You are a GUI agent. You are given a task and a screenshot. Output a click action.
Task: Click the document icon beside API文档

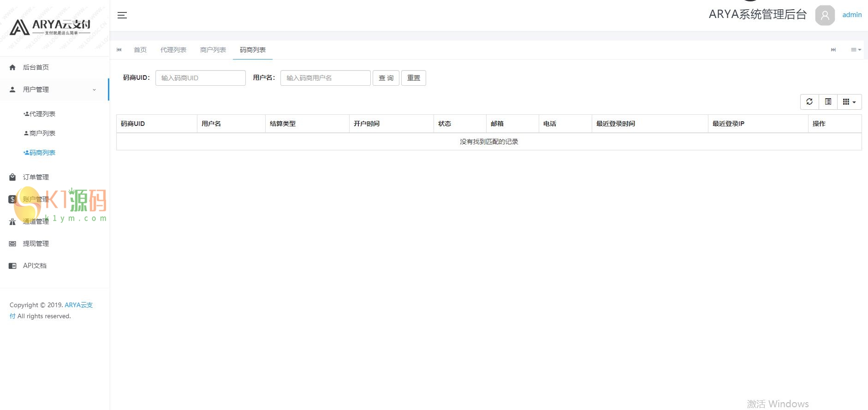tap(12, 266)
